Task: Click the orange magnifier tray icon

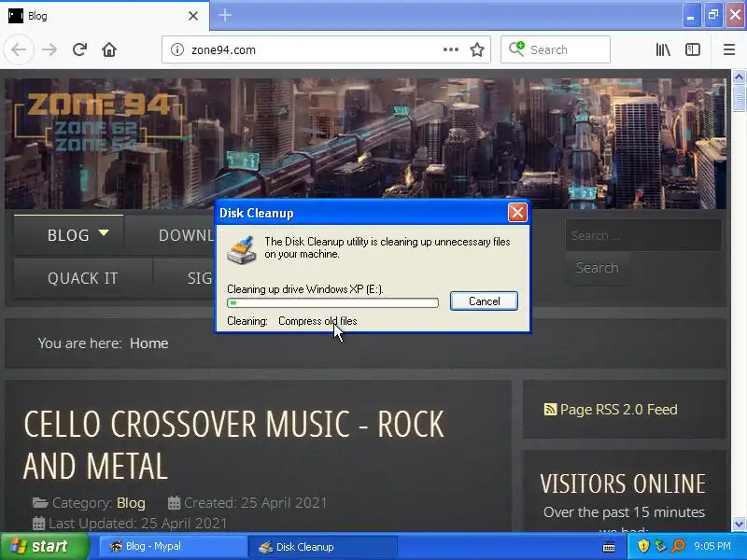Action: (678, 546)
